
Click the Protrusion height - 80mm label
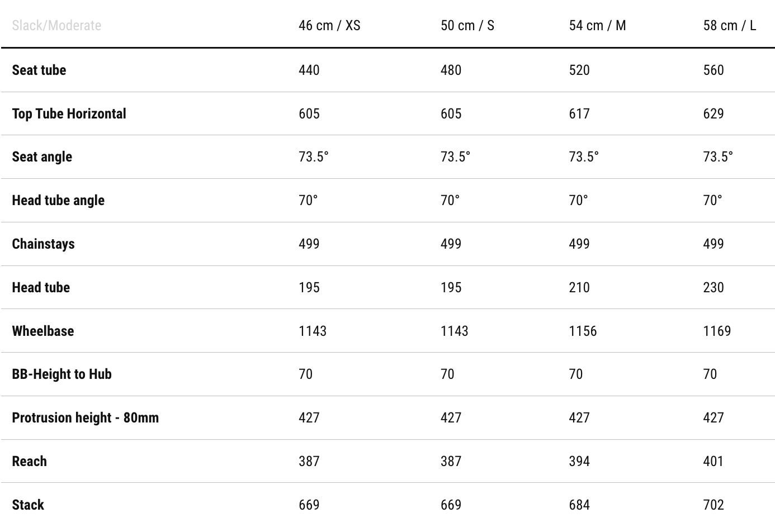pos(86,418)
